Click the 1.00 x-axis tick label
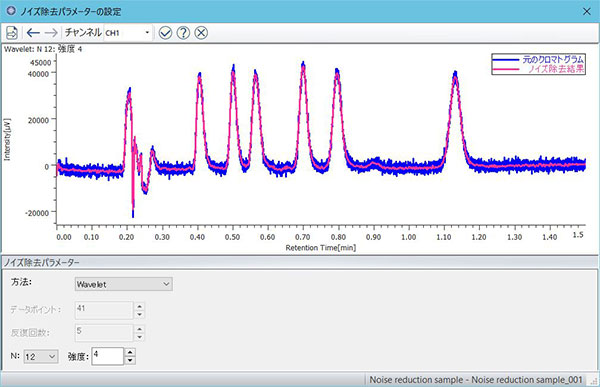 coord(409,237)
